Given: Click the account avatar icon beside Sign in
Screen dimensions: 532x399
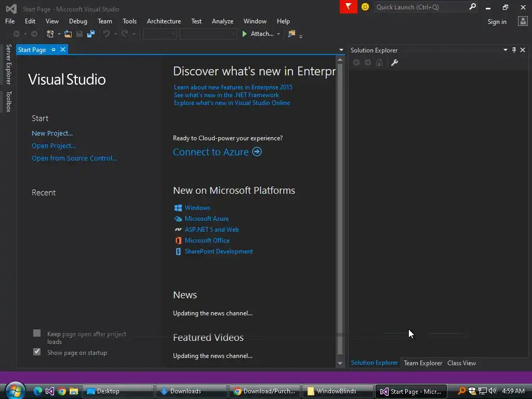Looking at the screenshot, I should point(523,21).
